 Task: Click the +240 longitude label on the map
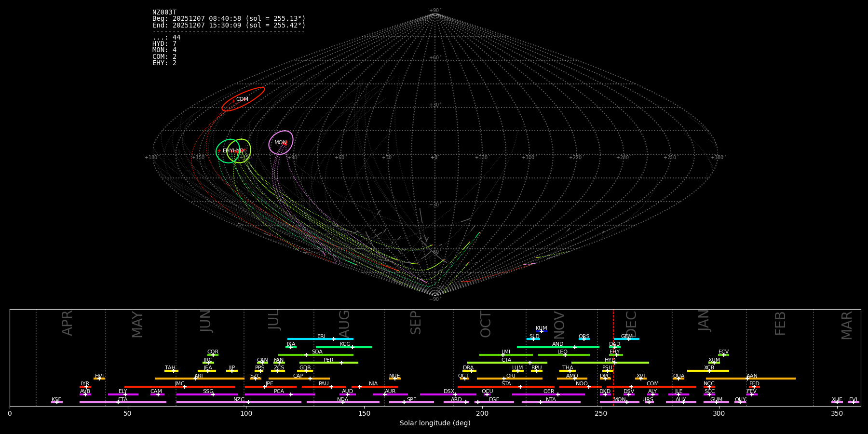pyautogui.click(x=623, y=158)
